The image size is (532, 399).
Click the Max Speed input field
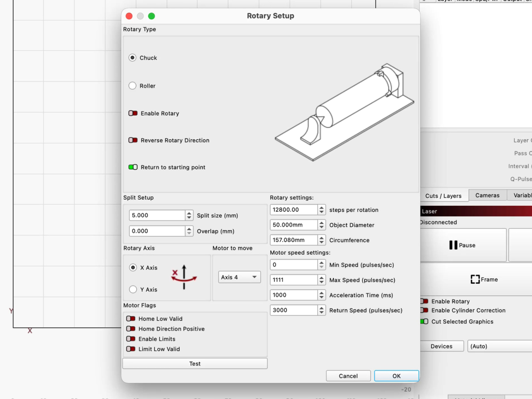294,280
